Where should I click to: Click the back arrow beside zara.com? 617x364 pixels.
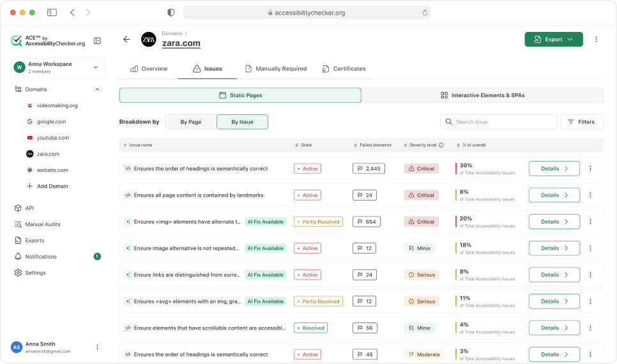[x=126, y=40]
